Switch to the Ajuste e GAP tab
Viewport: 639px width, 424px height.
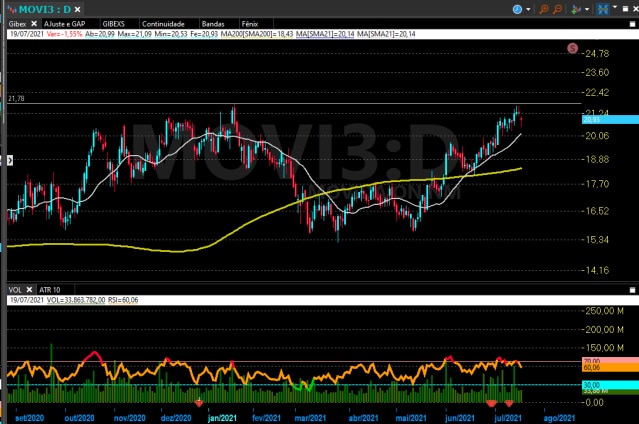coord(64,21)
